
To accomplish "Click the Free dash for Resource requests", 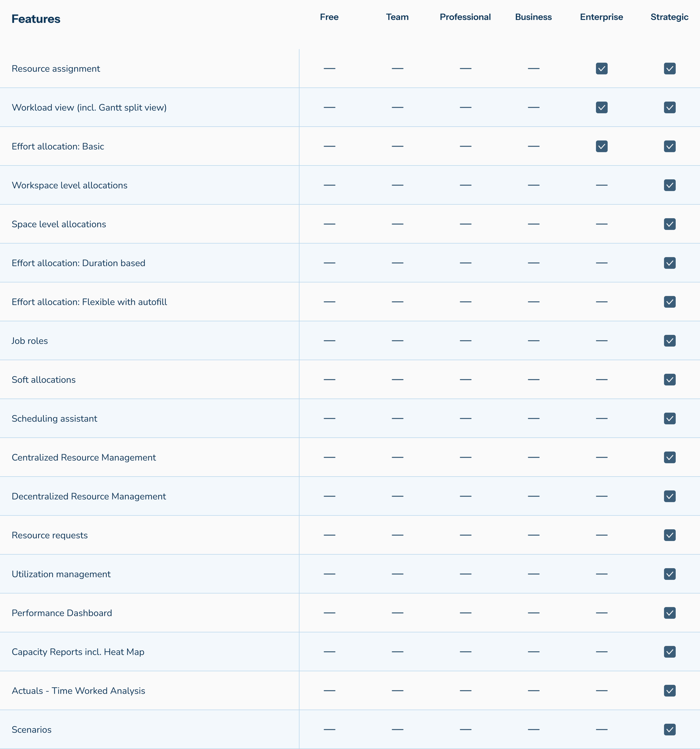I will [329, 535].
